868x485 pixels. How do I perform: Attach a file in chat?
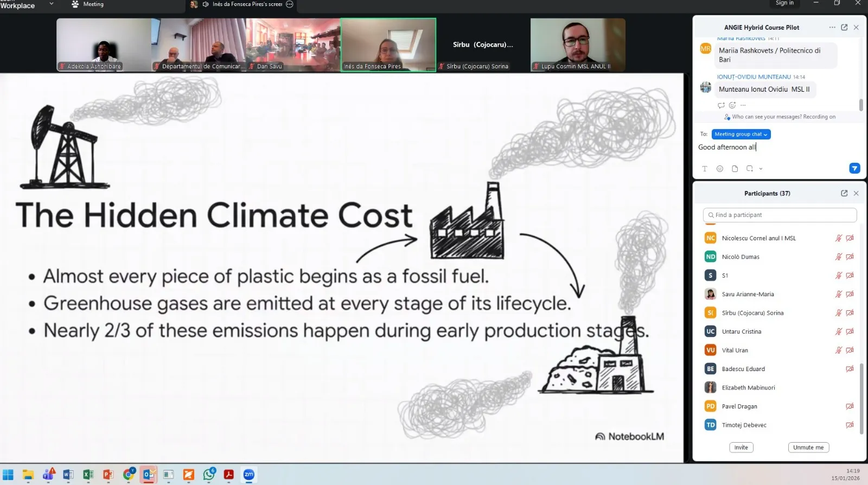tap(735, 169)
